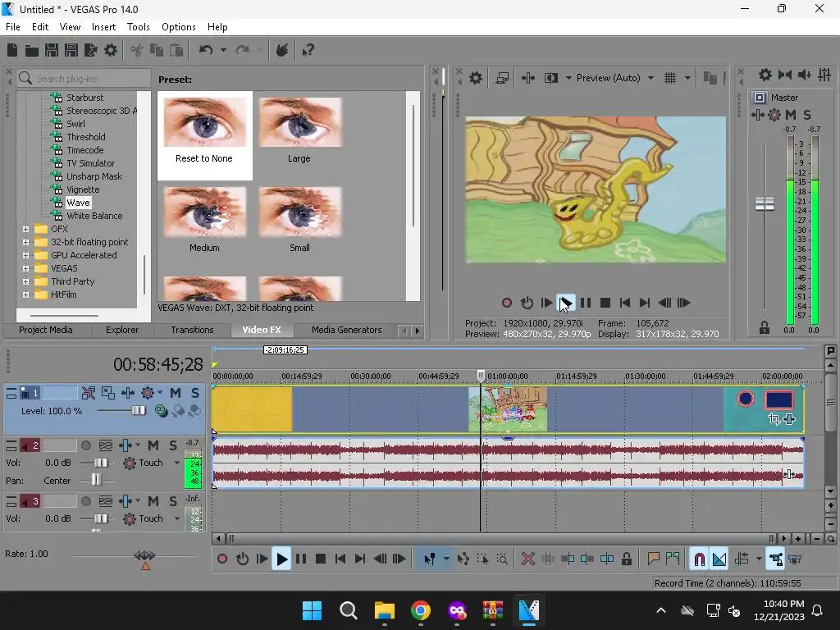Select the Selection edit tool icon
This screenshot has height=630, width=840.
point(482,559)
